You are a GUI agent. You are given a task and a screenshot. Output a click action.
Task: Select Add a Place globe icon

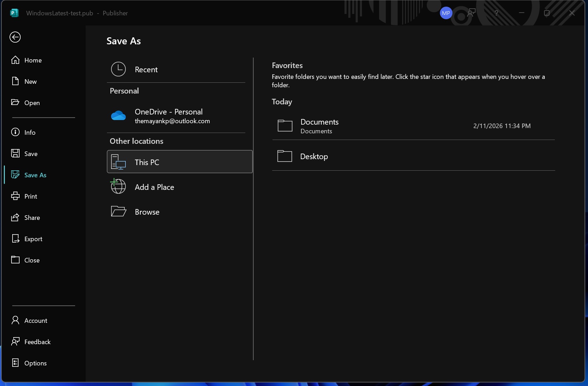point(118,187)
